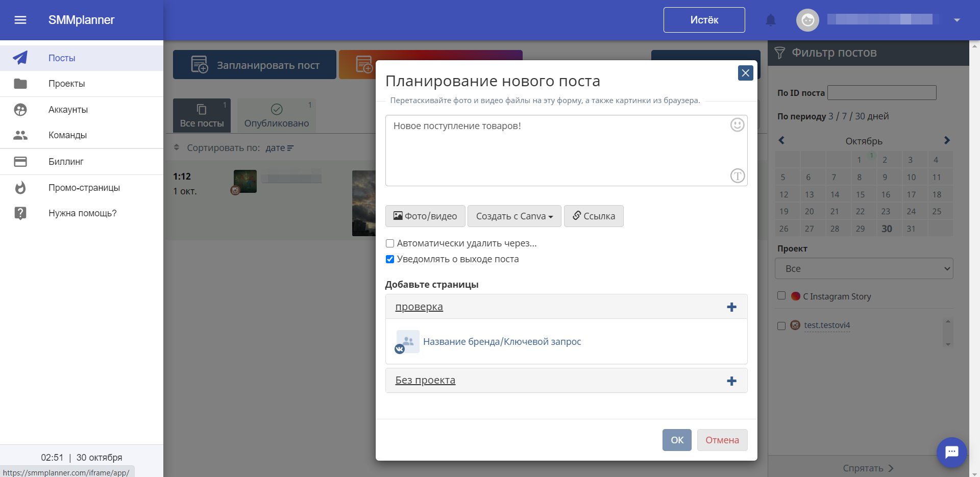Uncheck Уведомлять о выходе поста

390,259
